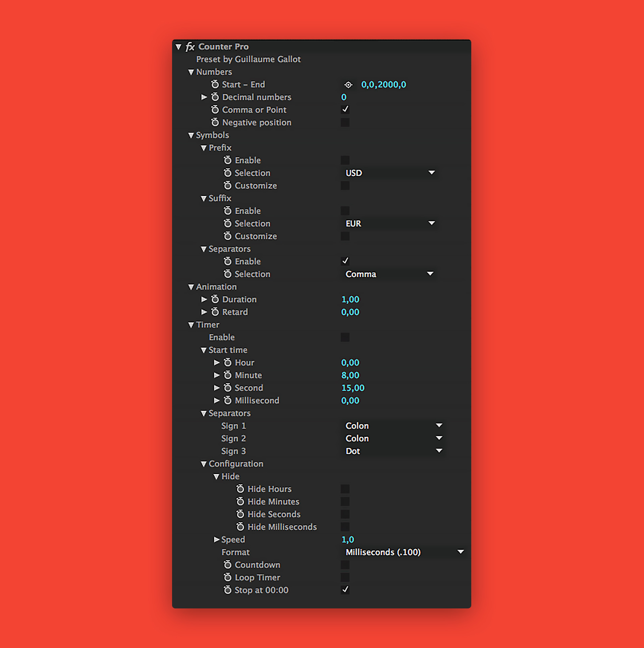The image size is (644, 648).
Task: Toggle stopwatch for Hide Hours
Action: coord(240,489)
